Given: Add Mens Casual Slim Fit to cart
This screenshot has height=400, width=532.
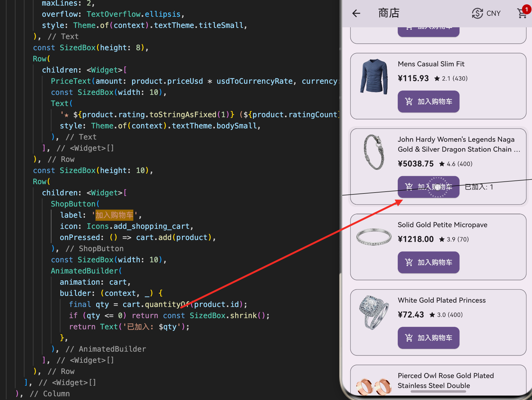Looking at the screenshot, I should pos(428,101).
